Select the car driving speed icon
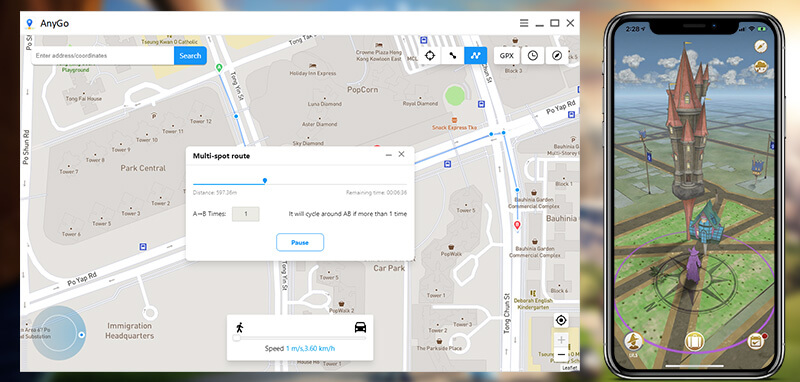The image size is (800, 382). tap(360, 327)
